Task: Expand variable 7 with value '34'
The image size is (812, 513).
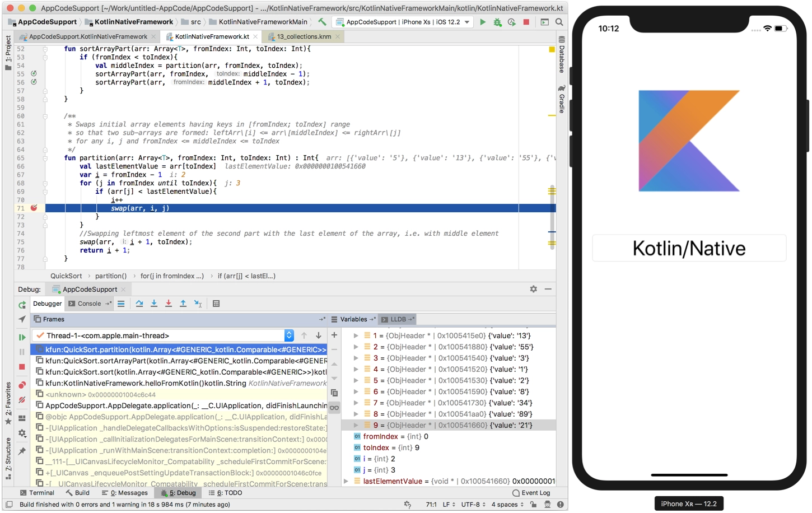Action: coord(356,403)
